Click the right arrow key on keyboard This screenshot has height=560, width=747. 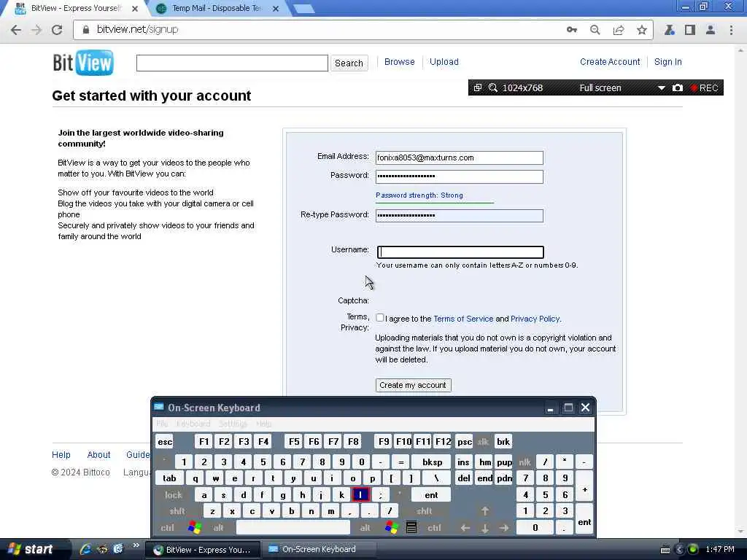(x=504, y=528)
